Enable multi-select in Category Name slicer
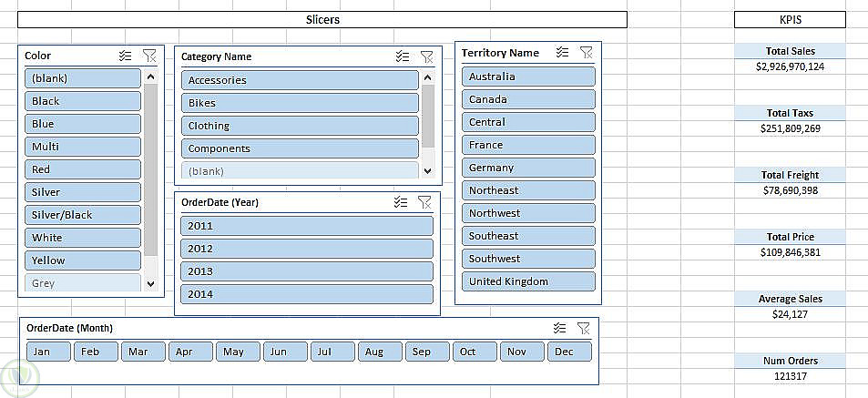Viewport: 868px width, 398px height. point(403,56)
